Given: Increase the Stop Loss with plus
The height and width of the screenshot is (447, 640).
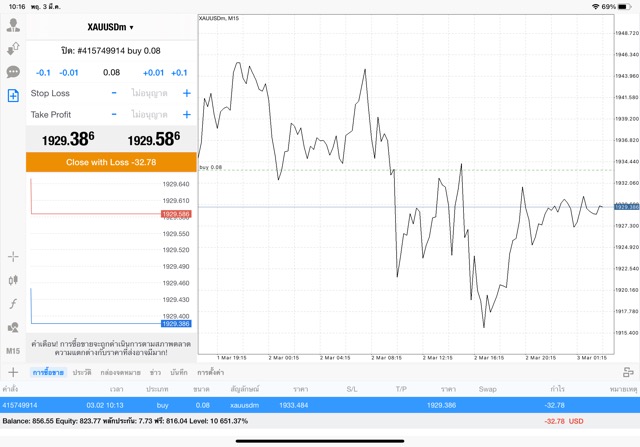Looking at the screenshot, I should [x=186, y=93].
